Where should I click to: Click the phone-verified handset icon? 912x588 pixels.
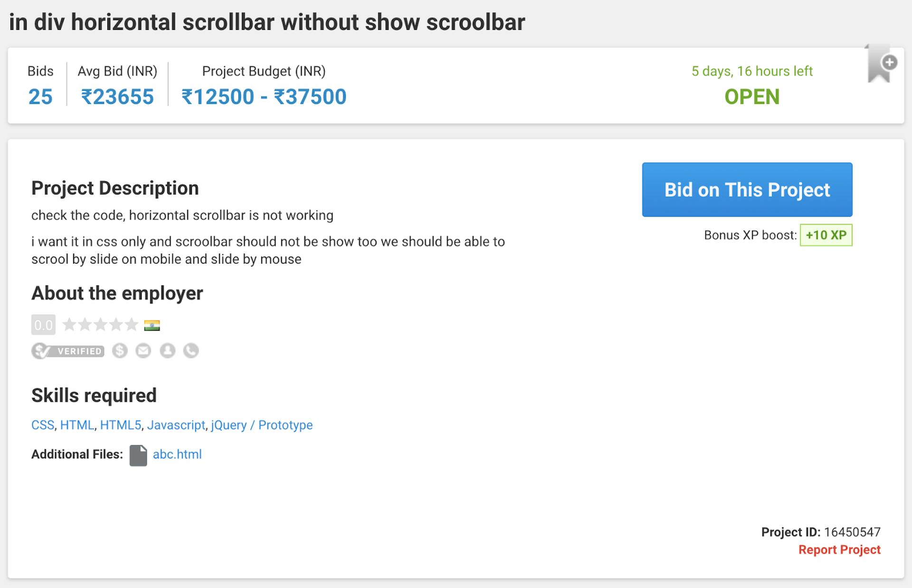point(191,351)
